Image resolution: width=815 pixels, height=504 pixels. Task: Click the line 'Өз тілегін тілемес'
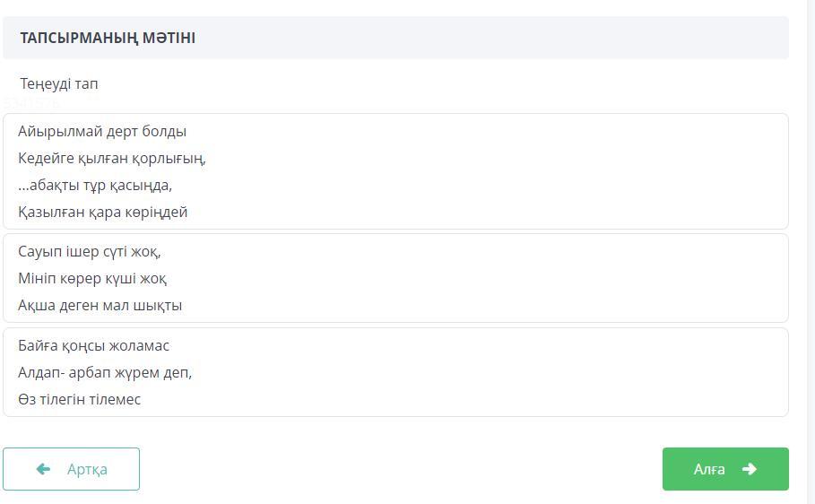point(80,399)
